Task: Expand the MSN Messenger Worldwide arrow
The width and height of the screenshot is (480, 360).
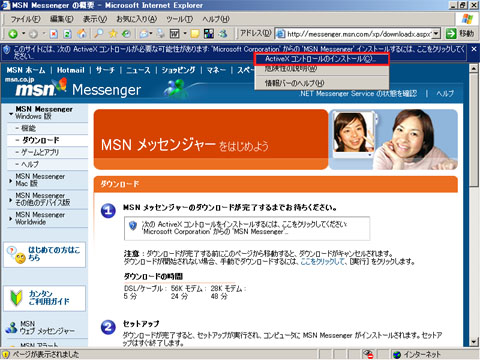Action: tap(11, 219)
